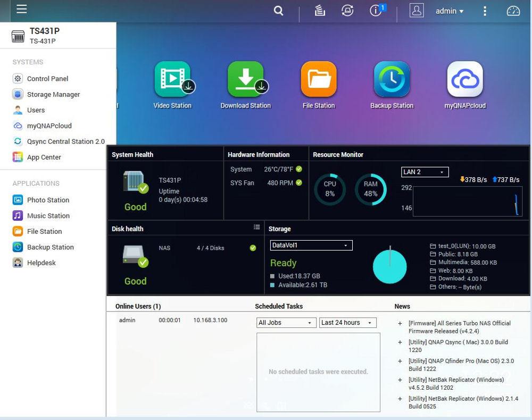This screenshot has height=420, width=532.
Task: Toggle the dashboard gauge icon
Action: tap(513, 11)
